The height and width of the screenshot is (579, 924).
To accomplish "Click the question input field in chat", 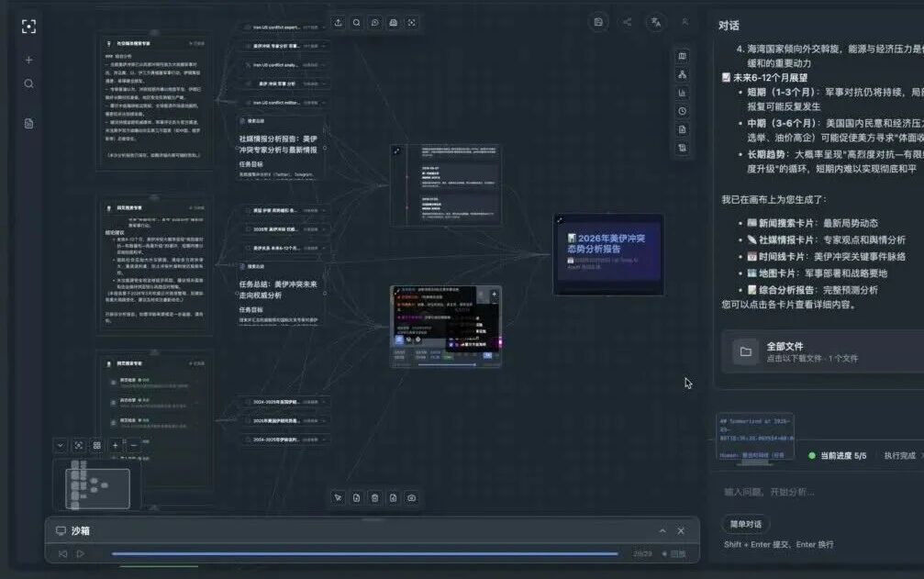I will pyautogui.click(x=819, y=492).
